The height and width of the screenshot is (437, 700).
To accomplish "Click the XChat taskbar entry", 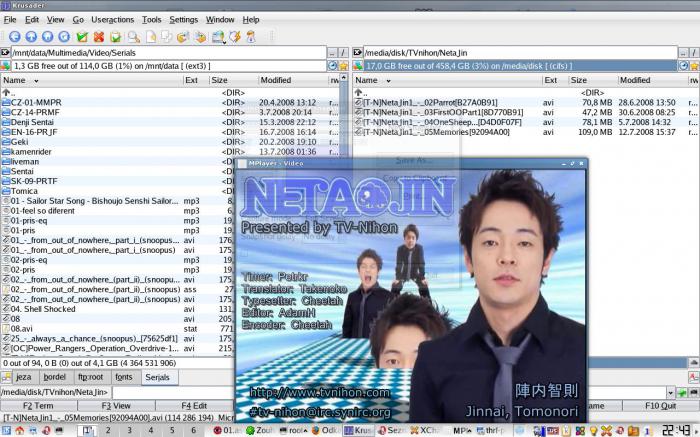I will coord(425,431).
